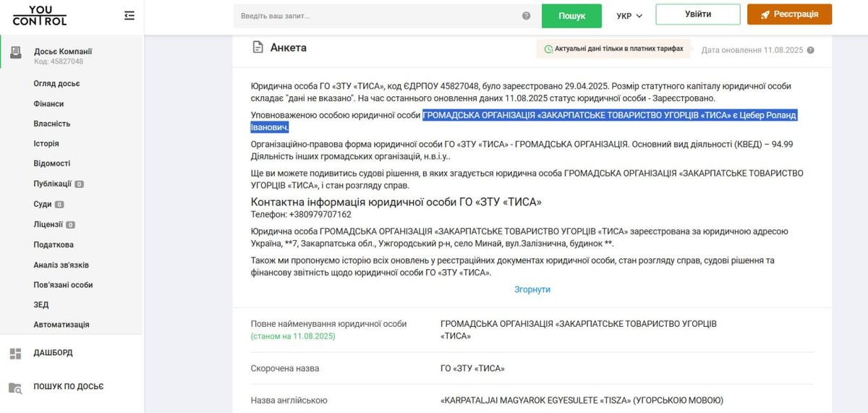Open Публікації sidebar item

[x=52, y=184]
